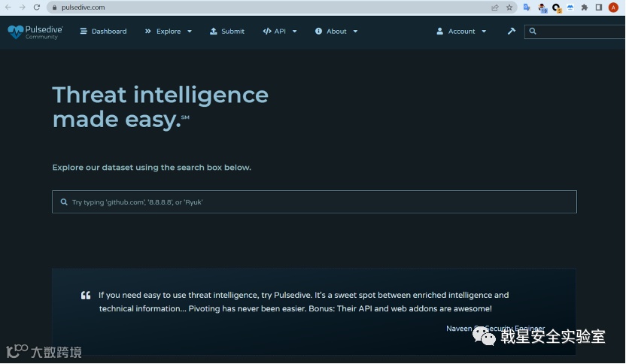Image resolution: width=626 pixels, height=364 pixels.
Task: Open the Account menu
Action: 461,31
